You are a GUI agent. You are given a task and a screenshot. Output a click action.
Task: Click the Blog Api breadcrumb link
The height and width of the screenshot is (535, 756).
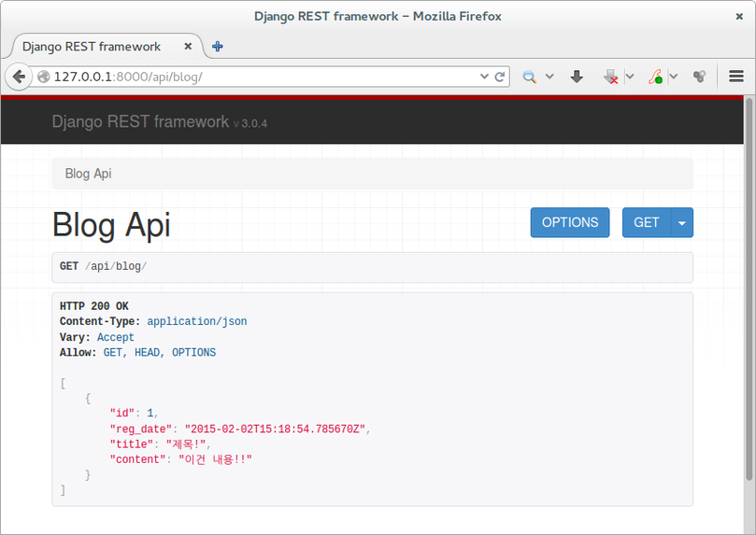88,174
